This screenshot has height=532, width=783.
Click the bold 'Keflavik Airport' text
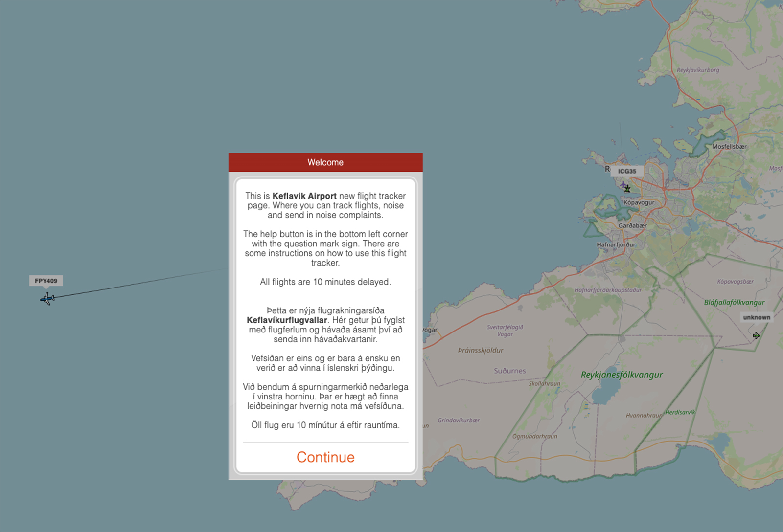(x=304, y=196)
